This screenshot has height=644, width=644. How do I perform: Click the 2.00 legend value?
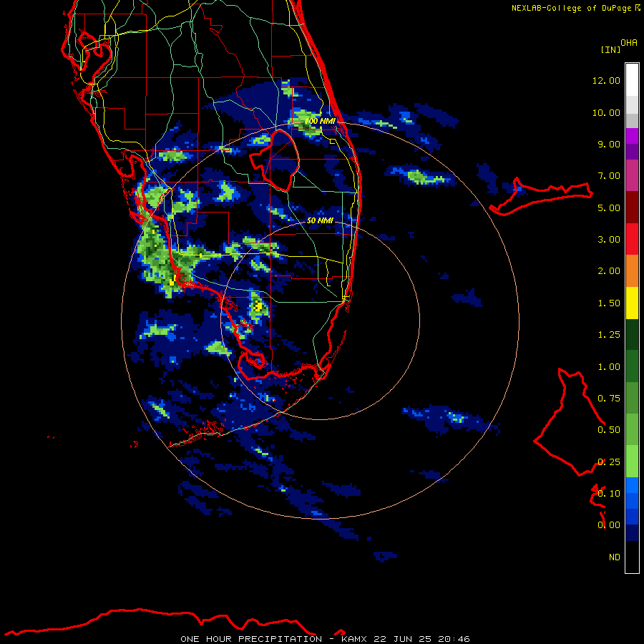(609, 271)
